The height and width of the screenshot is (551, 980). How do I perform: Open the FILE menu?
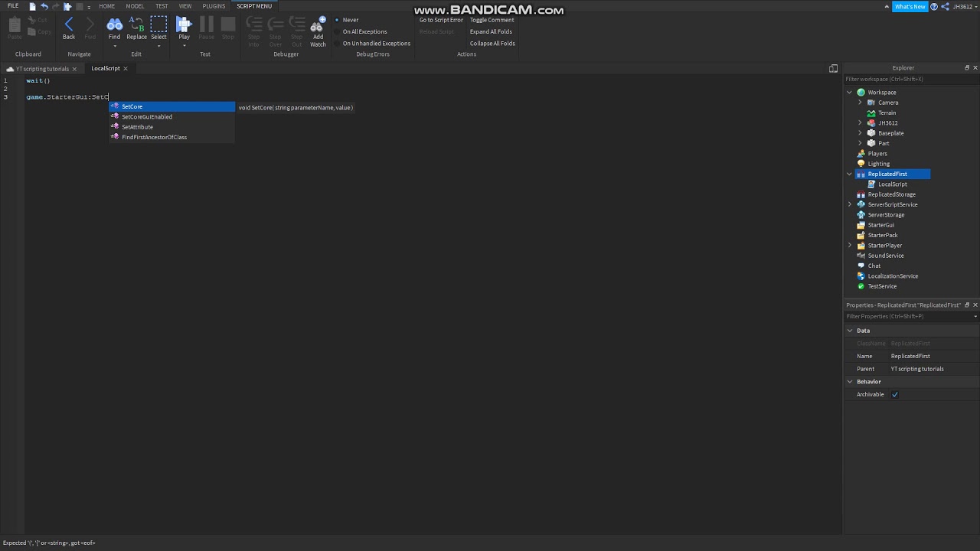[13, 6]
